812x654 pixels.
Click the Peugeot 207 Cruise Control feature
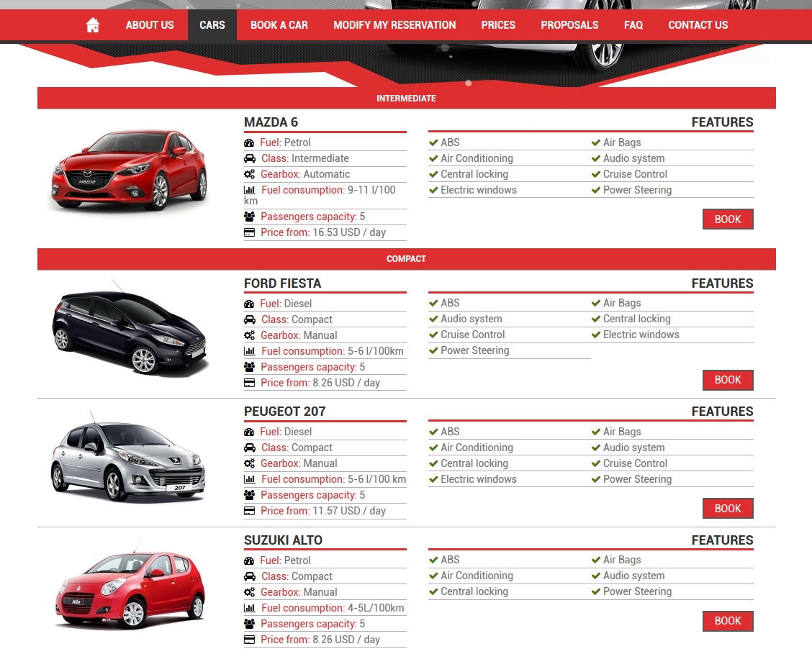[x=635, y=463]
